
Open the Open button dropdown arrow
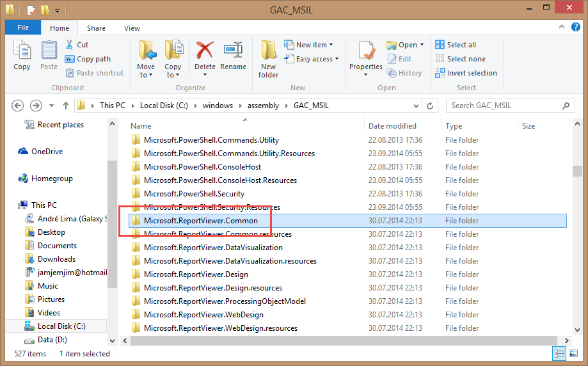422,45
